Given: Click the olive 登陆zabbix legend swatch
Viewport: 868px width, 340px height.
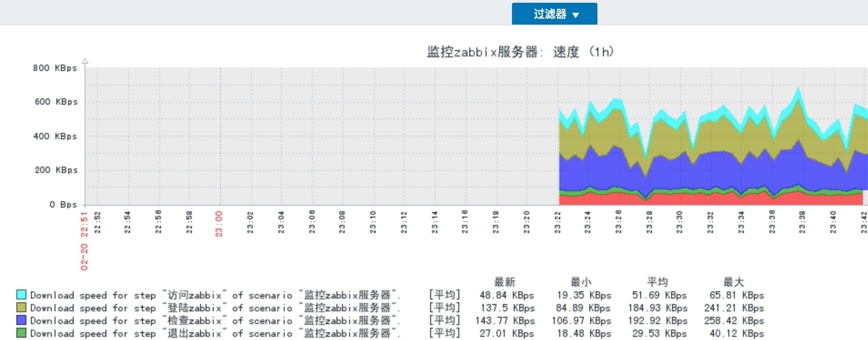Looking at the screenshot, I should click(x=21, y=307).
